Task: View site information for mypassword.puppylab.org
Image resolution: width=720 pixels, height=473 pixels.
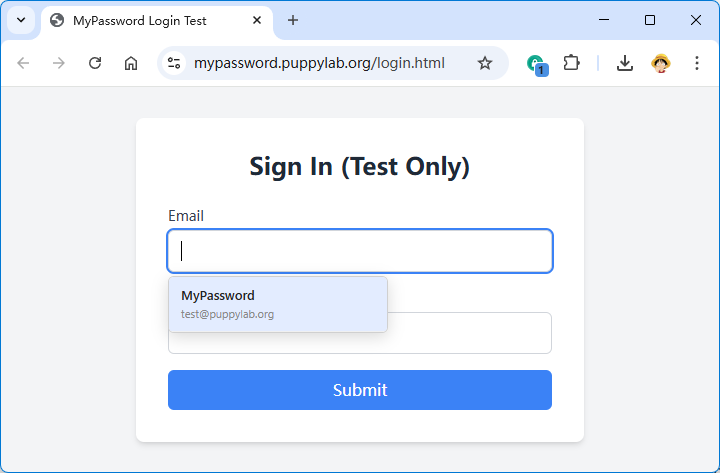Action: tap(174, 63)
